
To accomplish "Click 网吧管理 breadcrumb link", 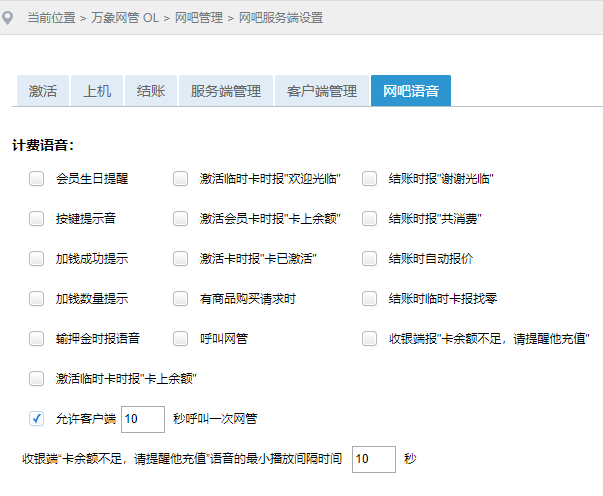I will pyautogui.click(x=199, y=18).
